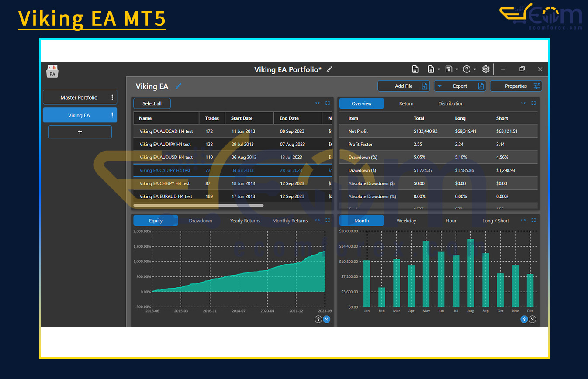The height and width of the screenshot is (379, 588).
Task: Open dropdown arrow beside save icon
Action: [457, 69]
